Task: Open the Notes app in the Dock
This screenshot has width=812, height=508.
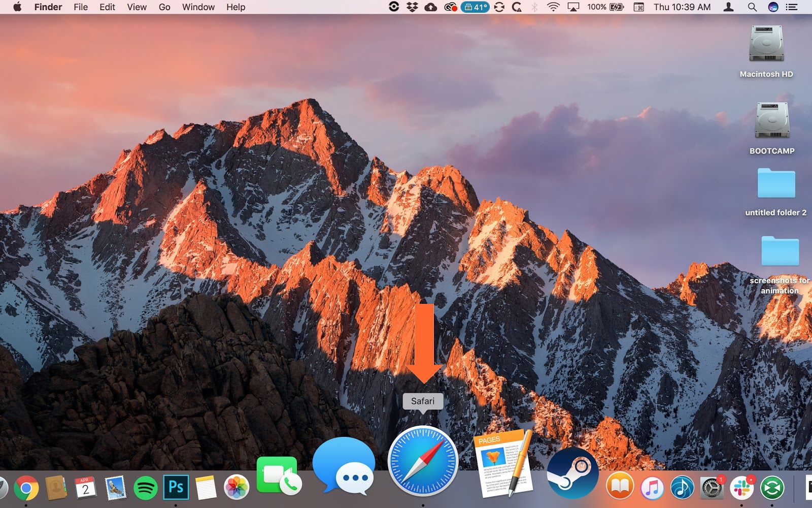Action: pyautogui.click(x=206, y=488)
